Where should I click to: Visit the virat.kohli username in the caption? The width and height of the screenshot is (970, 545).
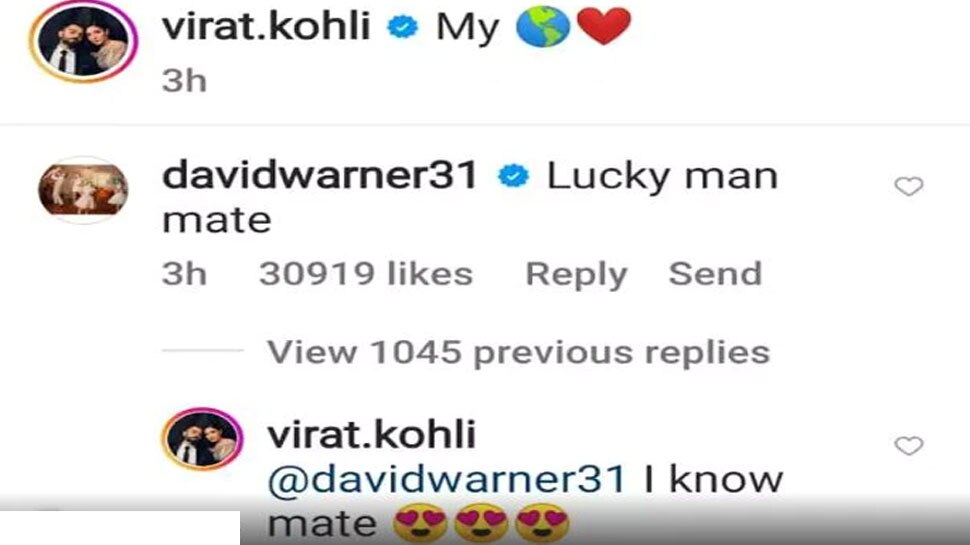[266, 27]
